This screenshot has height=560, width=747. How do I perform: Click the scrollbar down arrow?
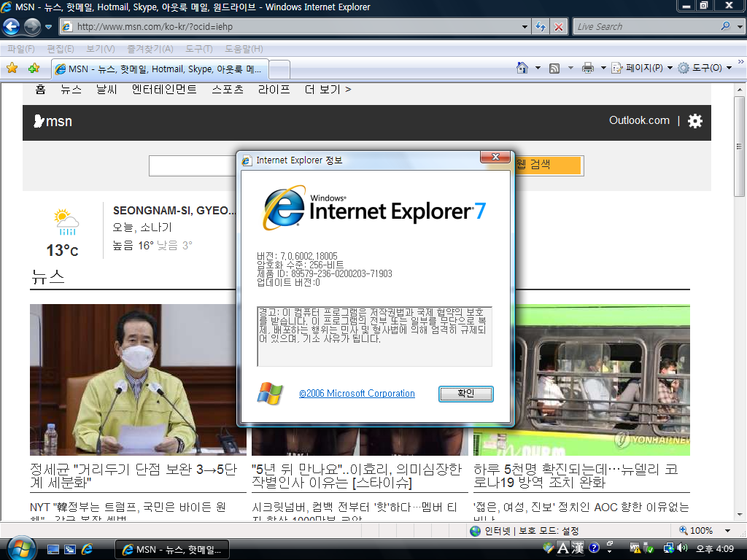[x=740, y=515]
